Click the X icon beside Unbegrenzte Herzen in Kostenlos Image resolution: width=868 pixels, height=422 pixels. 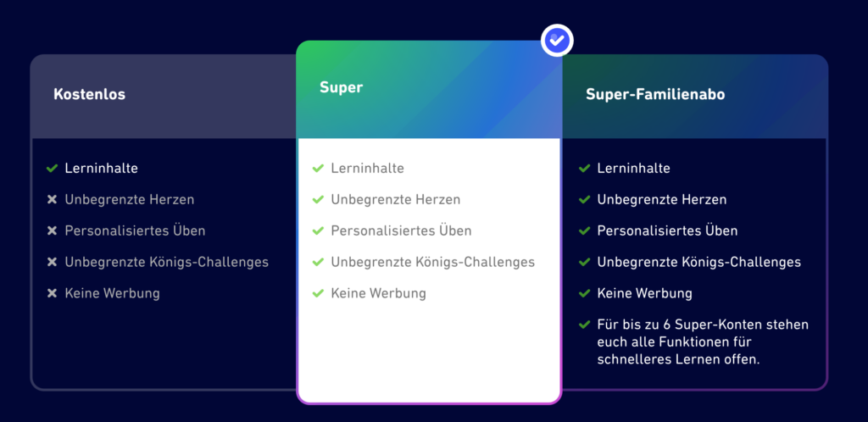(52, 200)
